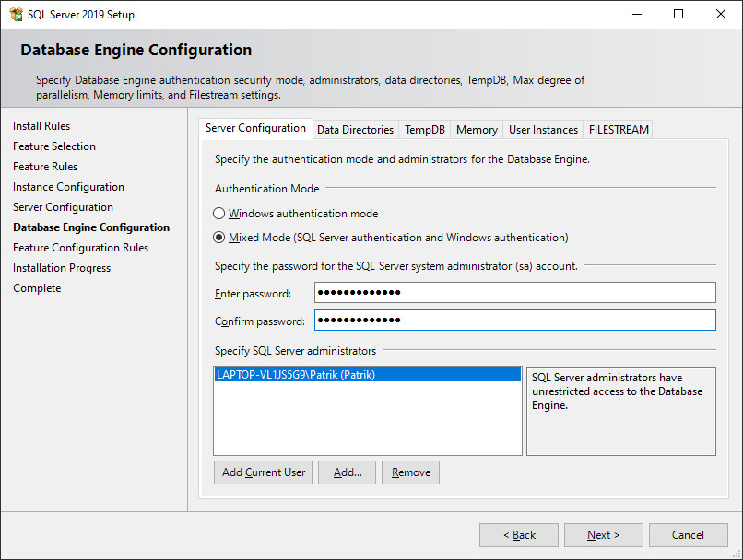Select Windows authentication mode radio button
Screen dimensions: 743x560
218,214
